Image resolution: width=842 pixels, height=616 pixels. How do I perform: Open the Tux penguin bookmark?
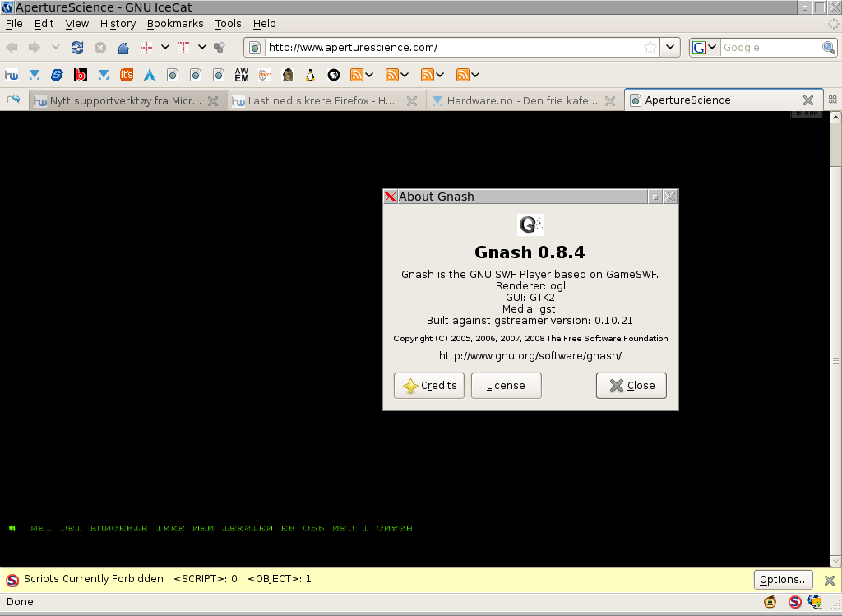click(x=310, y=75)
